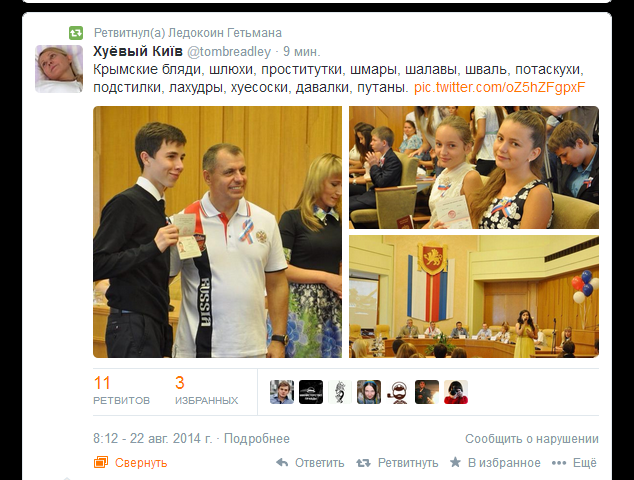Open tweet details via Подробнее
This screenshot has width=634, height=480.
(257, 439)
